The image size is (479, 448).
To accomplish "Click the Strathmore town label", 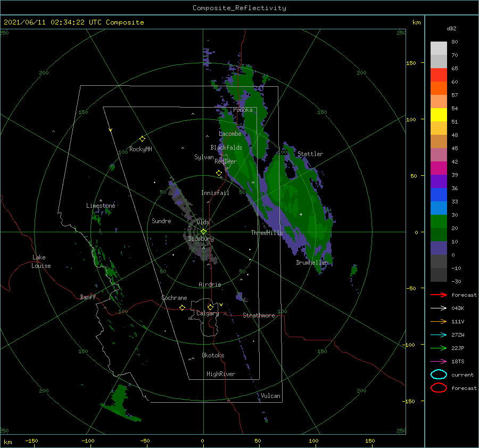I will 259,315.
